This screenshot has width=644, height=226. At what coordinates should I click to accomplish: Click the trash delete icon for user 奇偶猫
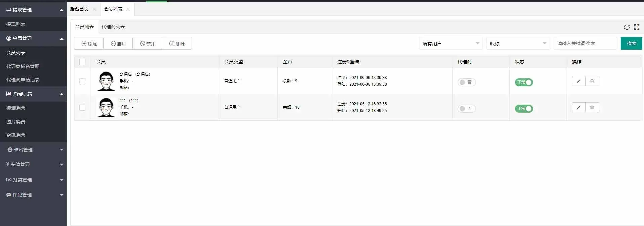pyautogui.click(x=592, y=81)
